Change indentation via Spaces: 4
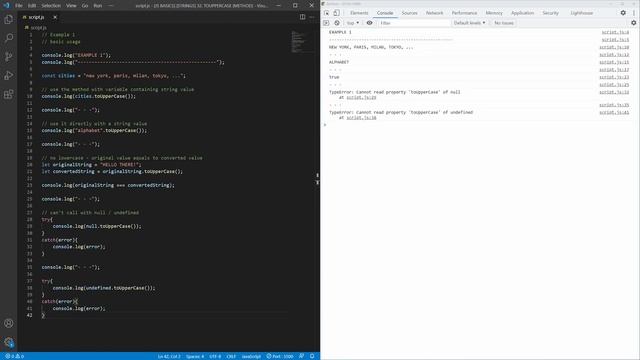Viewport: 640px width, 360px height. click(195, 356)
